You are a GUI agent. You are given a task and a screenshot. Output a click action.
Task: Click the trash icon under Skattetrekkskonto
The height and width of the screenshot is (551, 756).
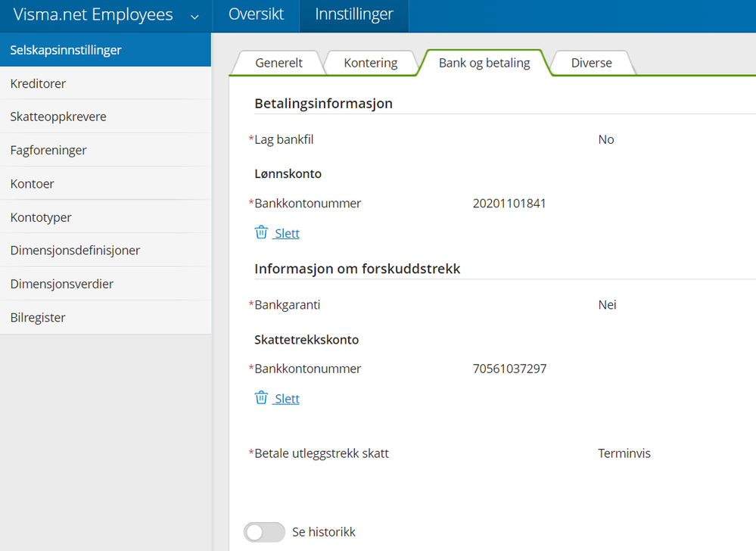261,398
